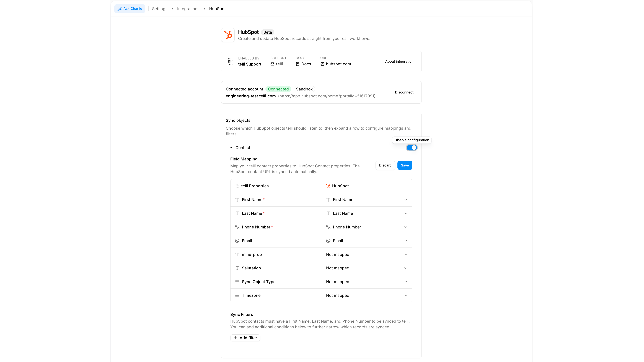
Task: Click the Field Mapping heading
Action: coord(244,159)
